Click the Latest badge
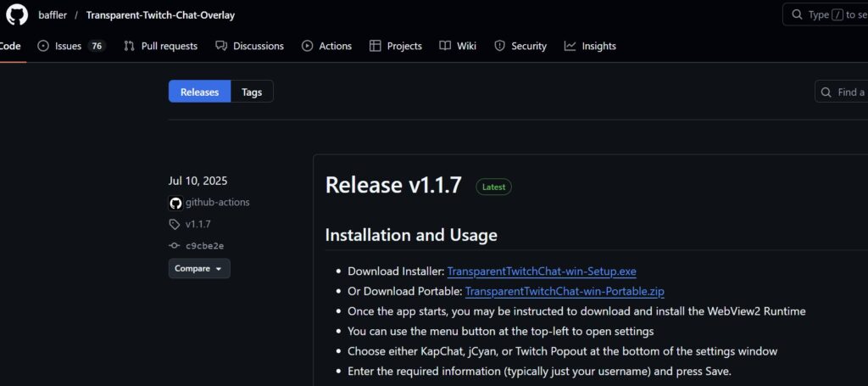 (494, 187)
